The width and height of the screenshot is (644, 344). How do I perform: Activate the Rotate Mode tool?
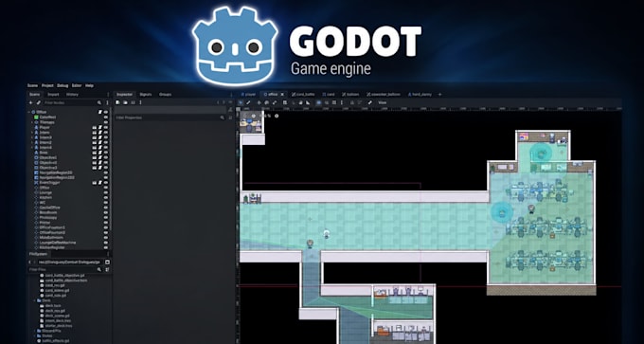click(266, 102)
